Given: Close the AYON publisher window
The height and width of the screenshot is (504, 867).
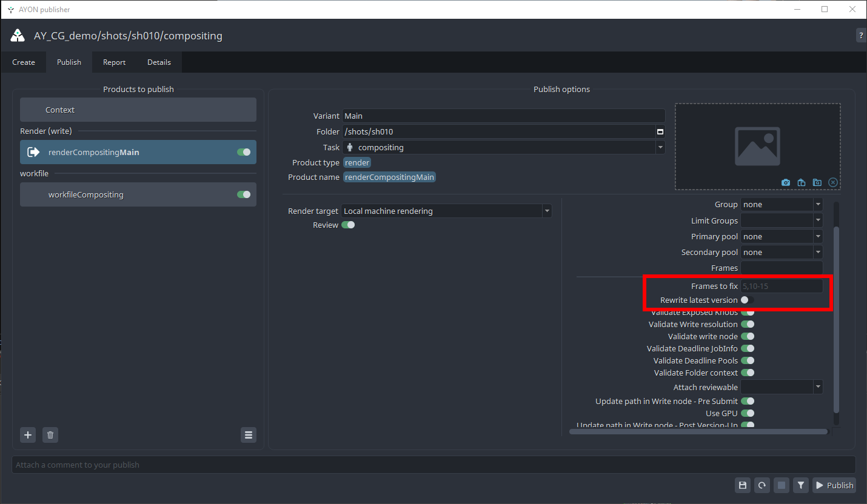Looking at the screenshot, I should (x=852, y=9).
